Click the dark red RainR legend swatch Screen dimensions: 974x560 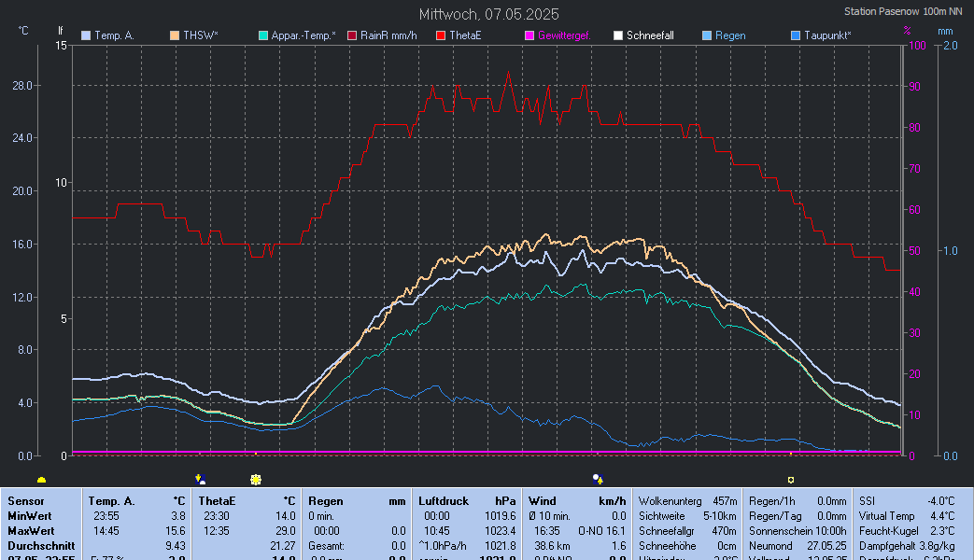(352, 35)
